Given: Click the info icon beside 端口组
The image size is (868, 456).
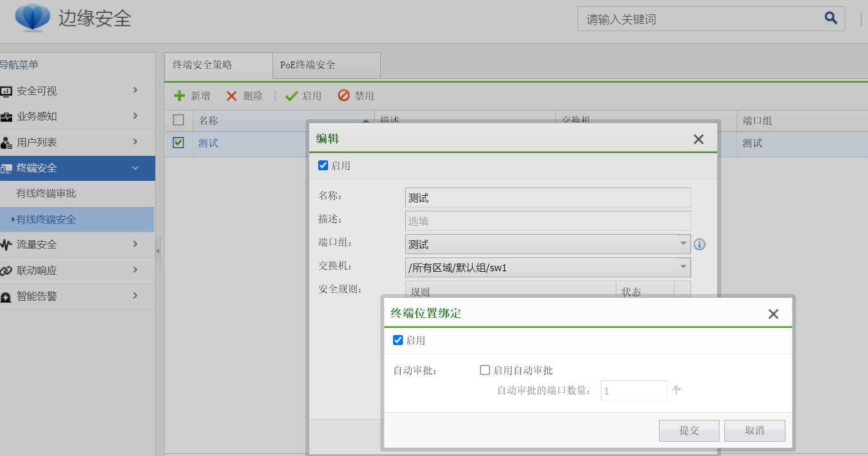Looking at the screenshot, I should (x=699, y=244).
